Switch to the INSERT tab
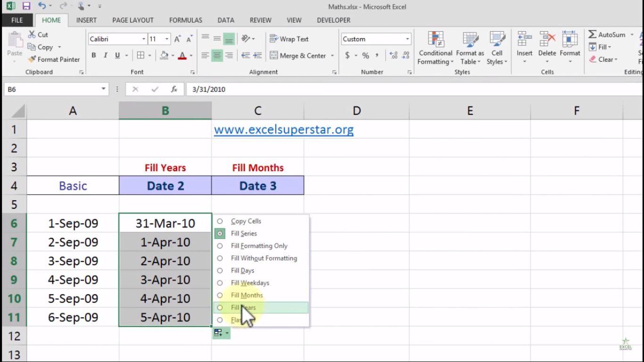644x362 pixels. (86, 20)
